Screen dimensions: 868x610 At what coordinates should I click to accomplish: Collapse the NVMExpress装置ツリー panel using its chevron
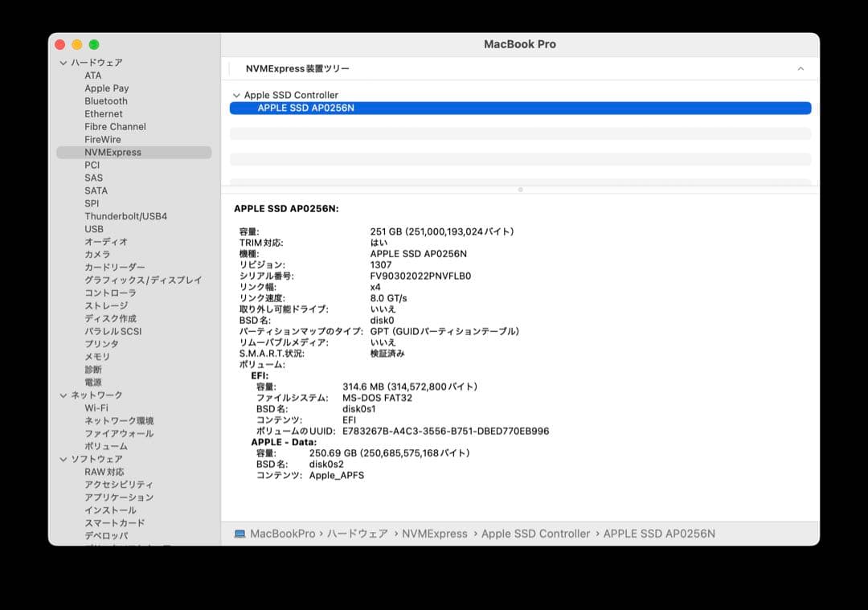point(800,69)
